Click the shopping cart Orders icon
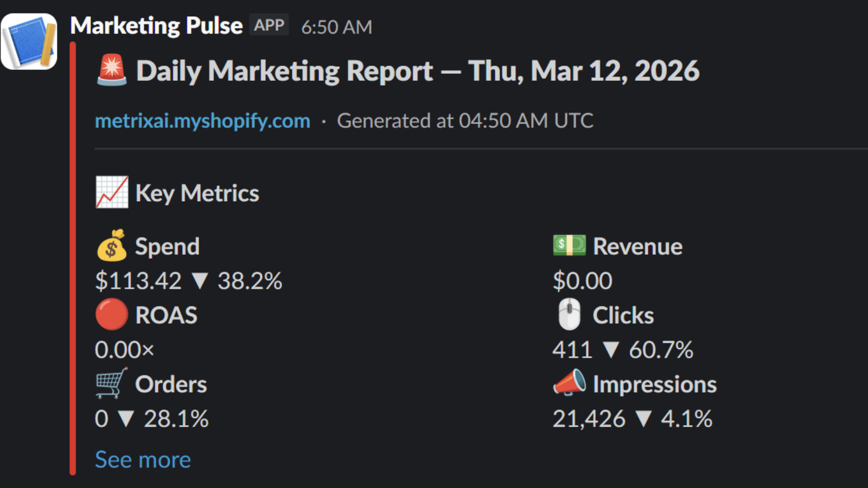This screenshot has height=488, width=868. (112, 383)
